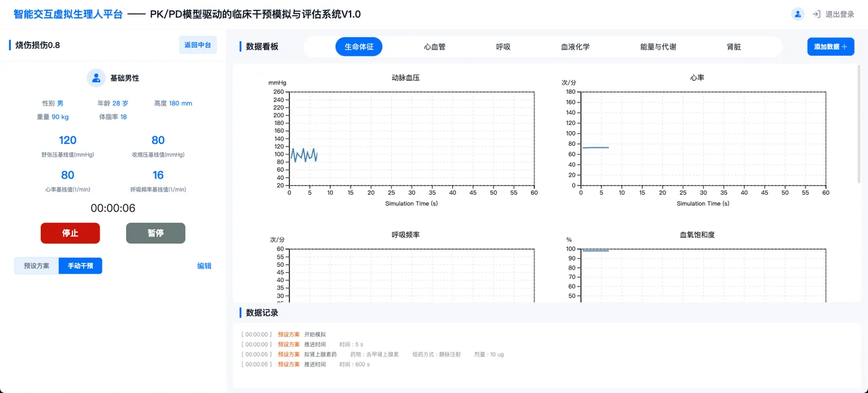The height and width of the screenshot is (393, 868).
Task: Click the 年龄 28 岁 value
Action: coord(120,103)
